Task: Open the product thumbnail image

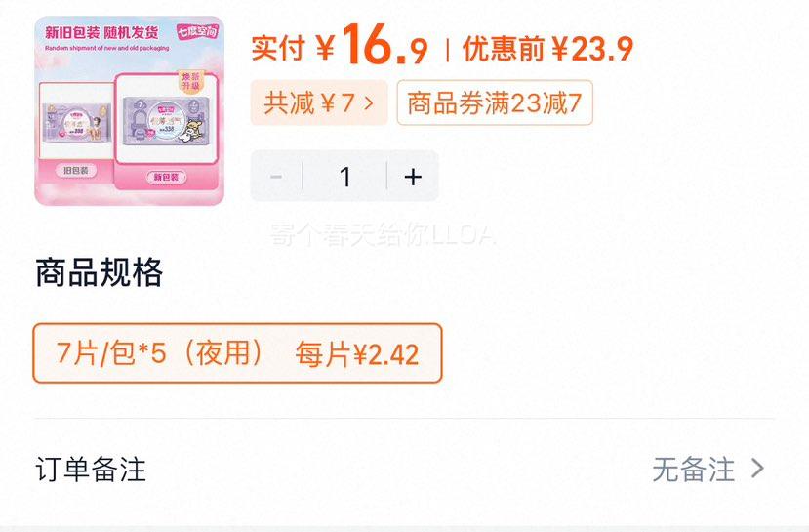Action: pyautogui.click(x=130, y=111)
